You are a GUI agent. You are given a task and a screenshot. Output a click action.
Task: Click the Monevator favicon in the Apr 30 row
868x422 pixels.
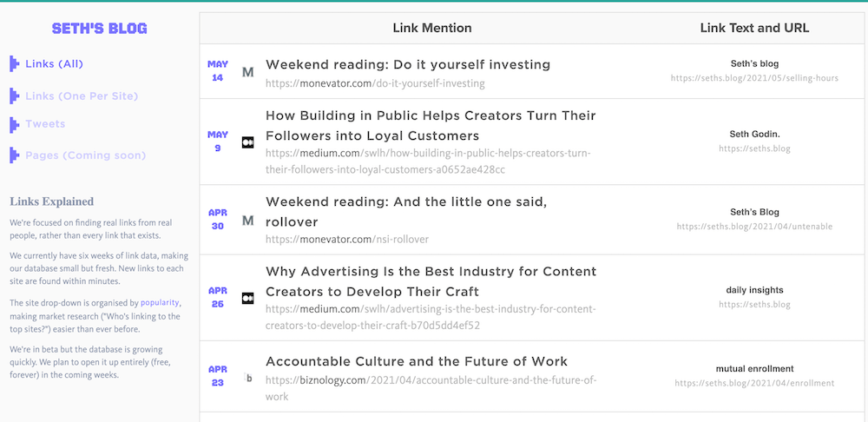tap(248, 221)
